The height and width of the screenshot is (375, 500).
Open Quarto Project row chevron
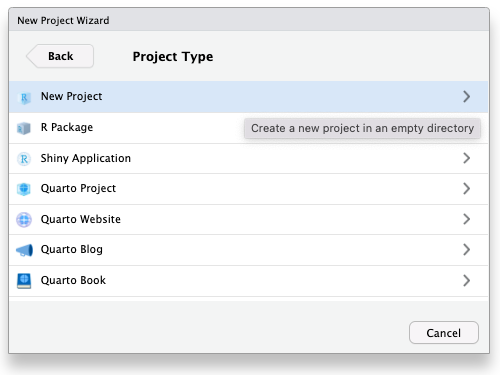pos(466,189)
